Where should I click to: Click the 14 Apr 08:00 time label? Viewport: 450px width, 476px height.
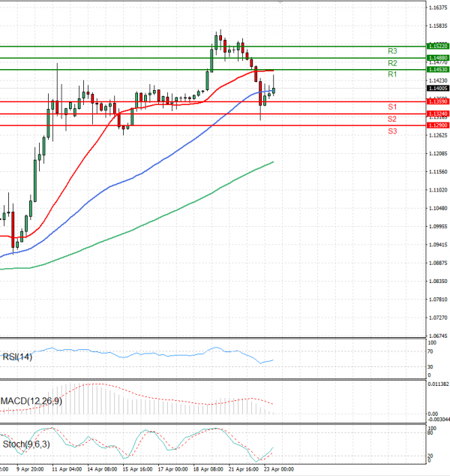102,469
